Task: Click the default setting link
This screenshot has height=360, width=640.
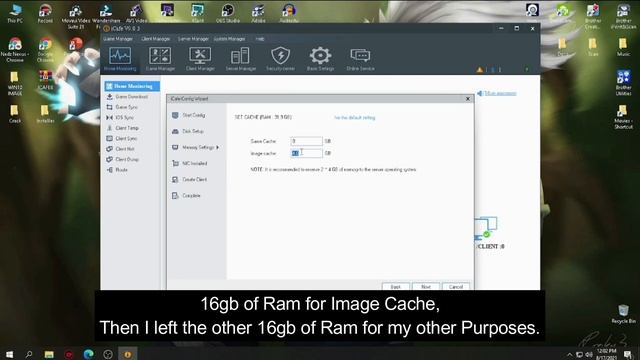Action: [x=354, y=118]
